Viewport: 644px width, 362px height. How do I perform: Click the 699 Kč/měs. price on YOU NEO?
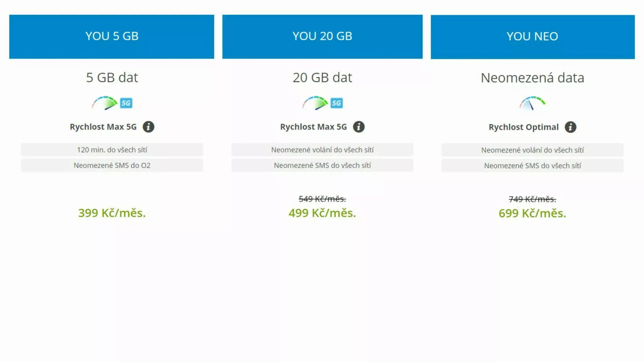tap(533, 213)
